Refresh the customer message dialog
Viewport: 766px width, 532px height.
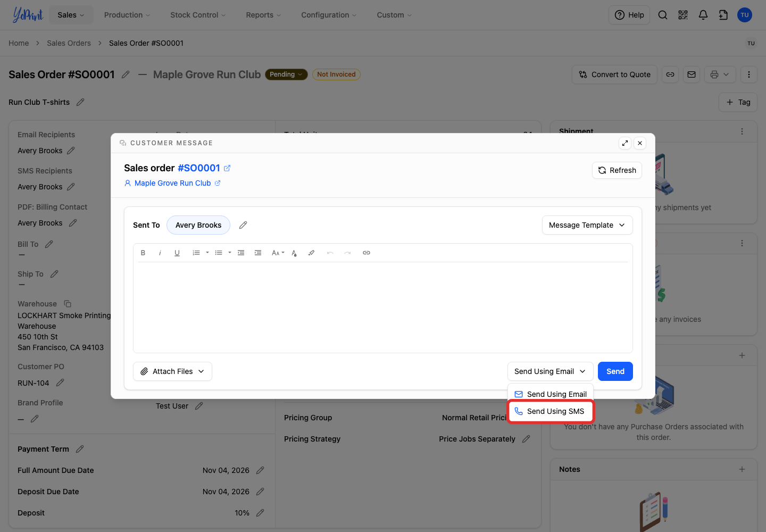[617, 170]
